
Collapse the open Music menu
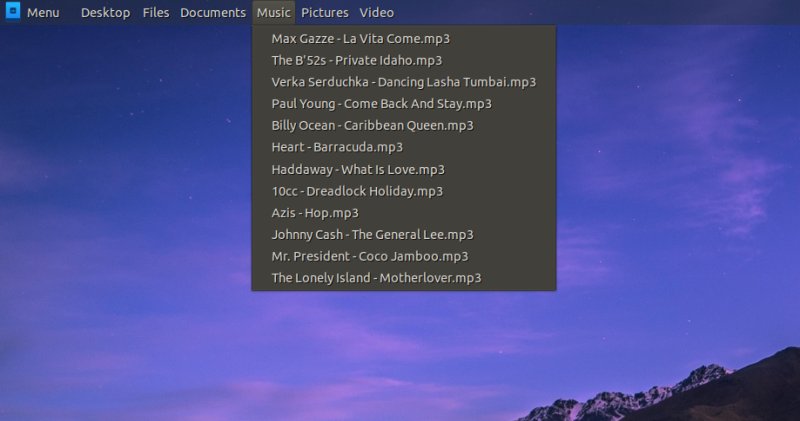pos(274,13)
